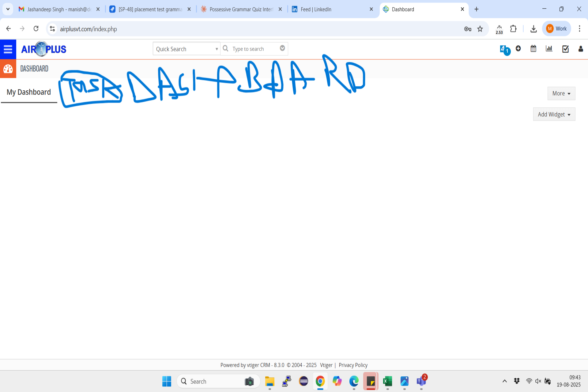Open notifications via the badge icon
588x392 pixels.
504,49
